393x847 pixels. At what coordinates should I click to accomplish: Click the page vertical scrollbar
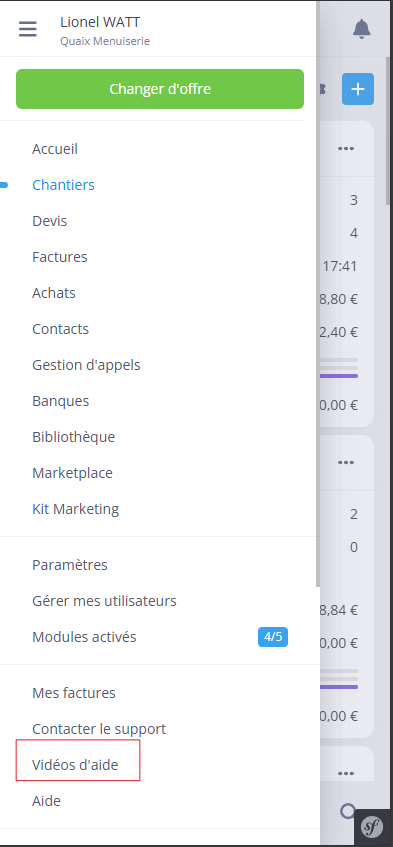pyautogui.click(x=389, y=130)
